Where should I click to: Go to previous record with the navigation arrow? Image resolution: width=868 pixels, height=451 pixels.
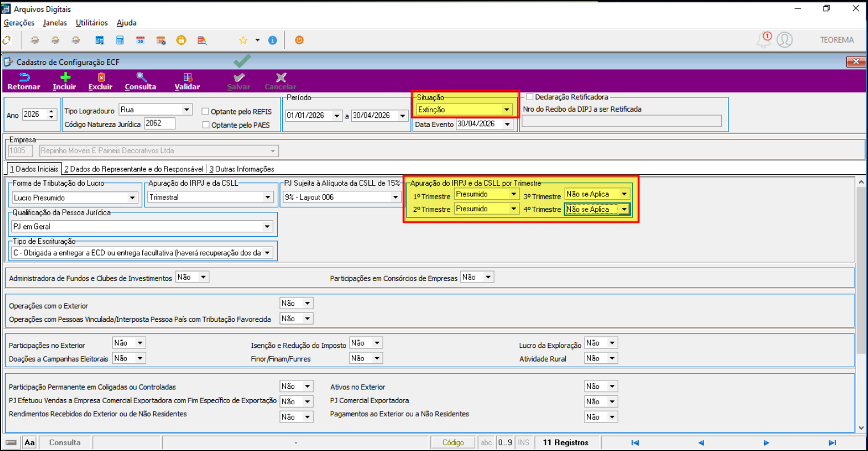701,442
